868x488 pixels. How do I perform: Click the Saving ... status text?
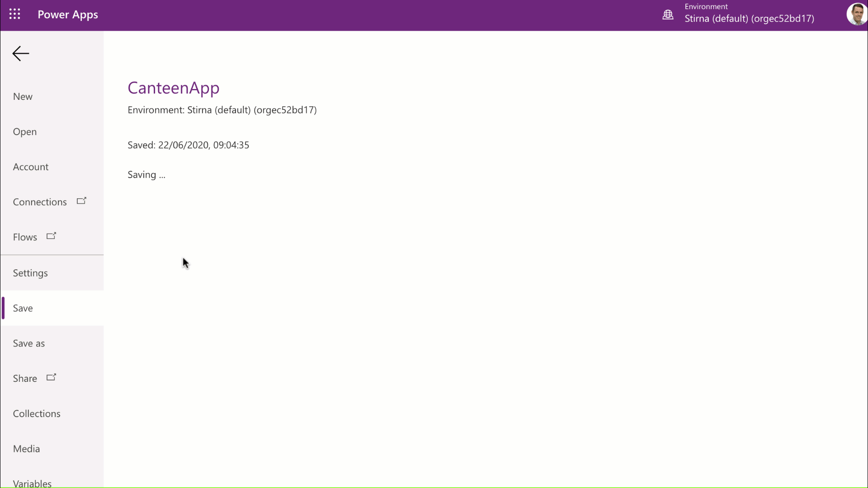[146, 175]
